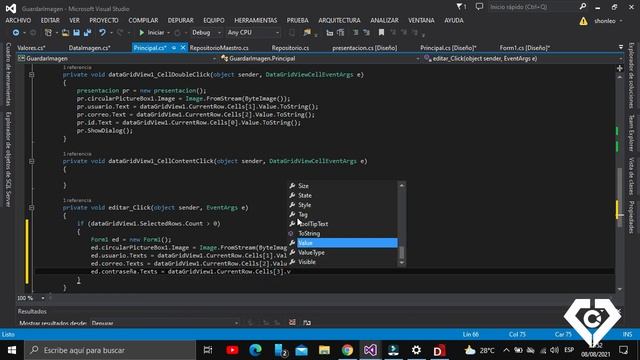640x360 pixels.
Task: Open Google Chrome from the taskbar
Action: 347,350
